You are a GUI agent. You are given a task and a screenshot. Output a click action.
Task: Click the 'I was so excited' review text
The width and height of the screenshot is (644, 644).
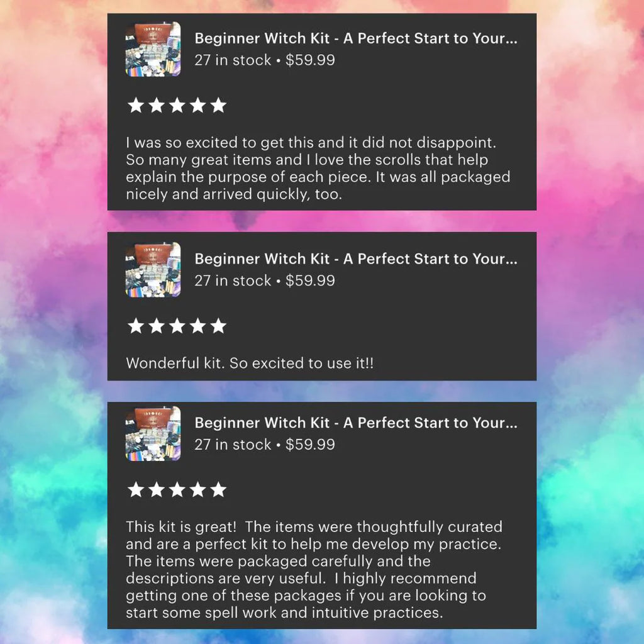[x=318, y=169]
